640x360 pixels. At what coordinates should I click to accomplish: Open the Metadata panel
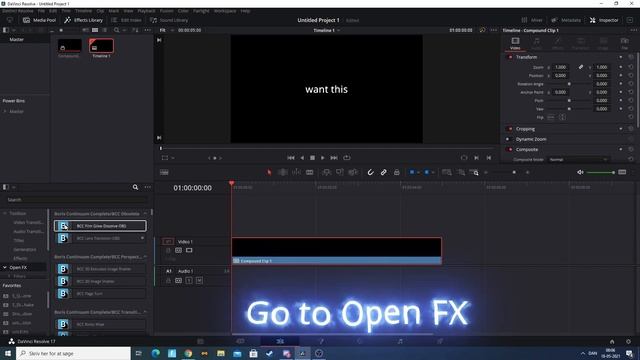(x=566, y=20)
